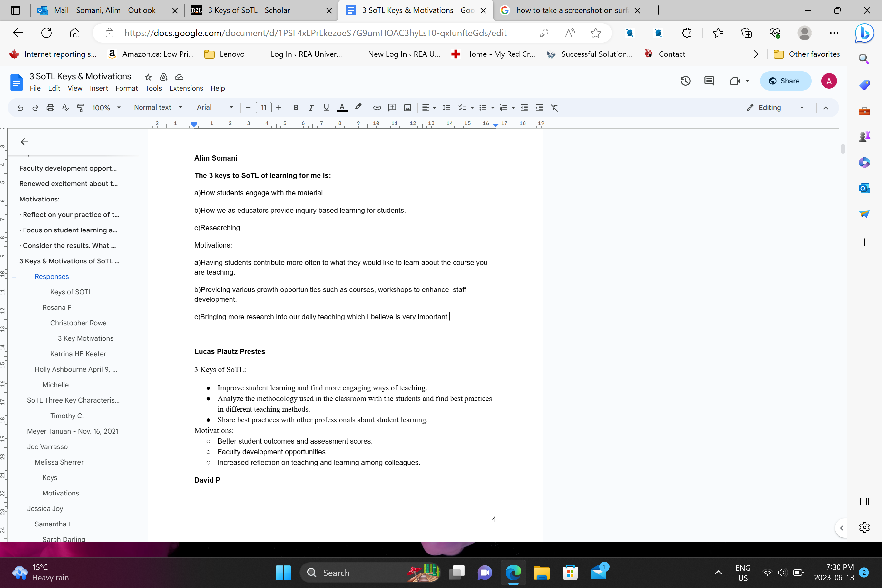Open the comment history icon

(x=709, y=81)
